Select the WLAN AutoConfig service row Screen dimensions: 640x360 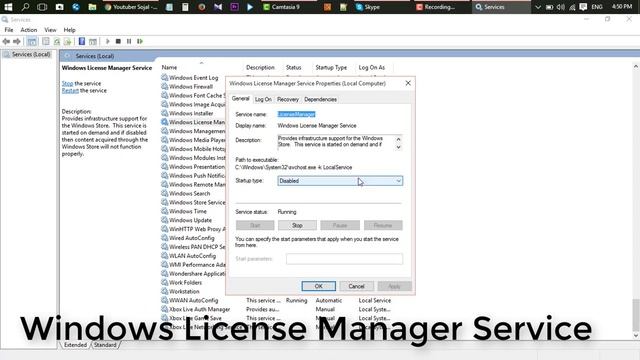193,256
